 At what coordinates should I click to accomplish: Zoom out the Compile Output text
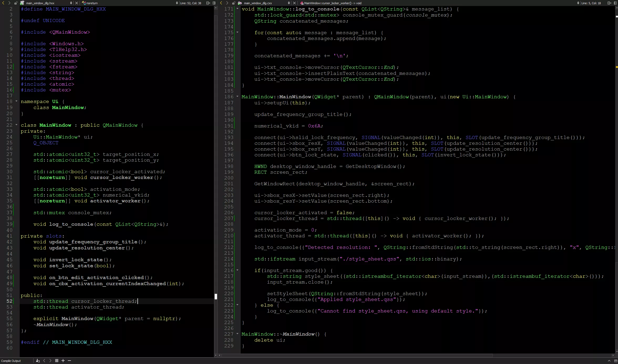(x=69, y=361)
